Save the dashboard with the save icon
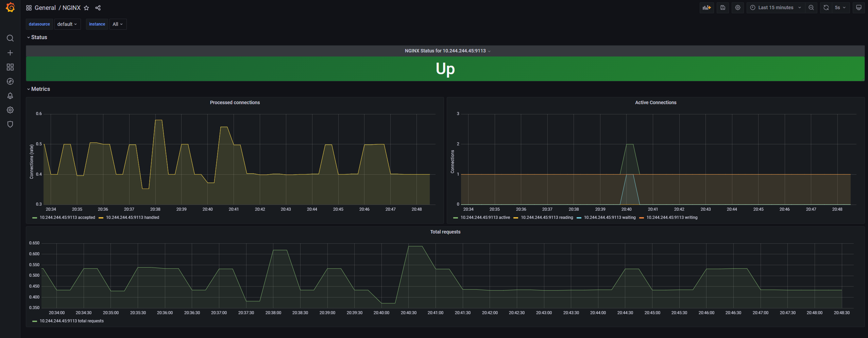 coord(723,7)
